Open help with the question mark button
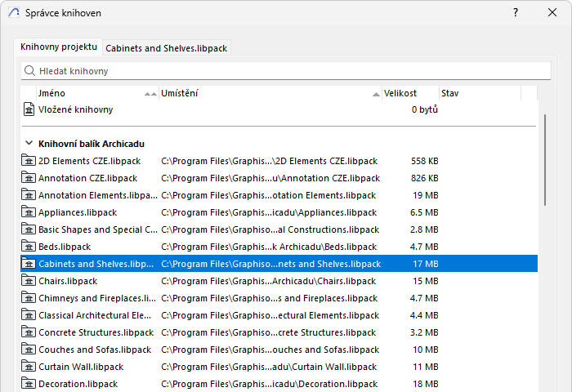The image size is (572, 392). [x=516, y=12]
